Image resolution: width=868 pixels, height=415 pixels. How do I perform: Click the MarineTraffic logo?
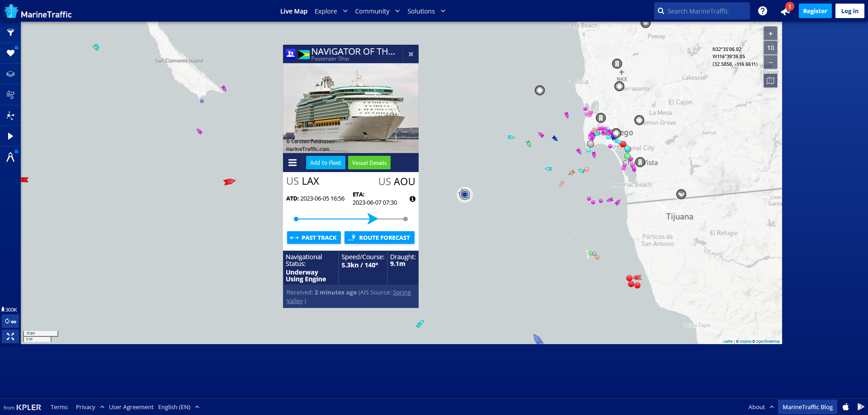(x=38, y=12)
